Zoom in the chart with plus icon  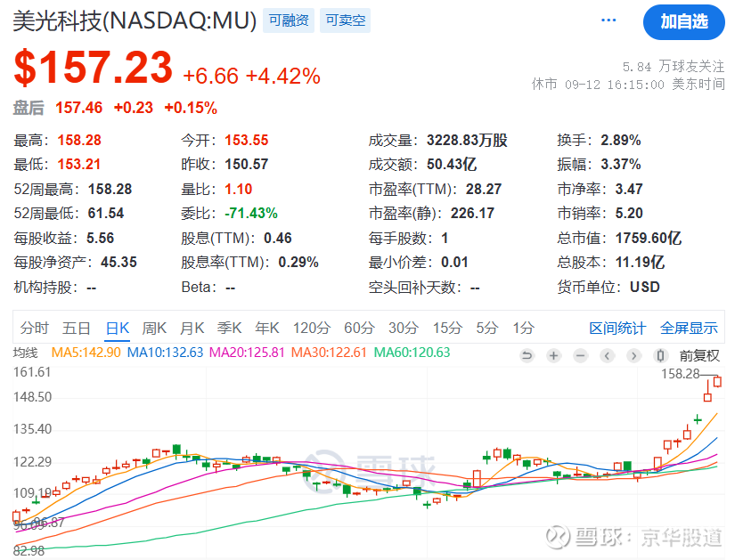(x=553, y=355)
